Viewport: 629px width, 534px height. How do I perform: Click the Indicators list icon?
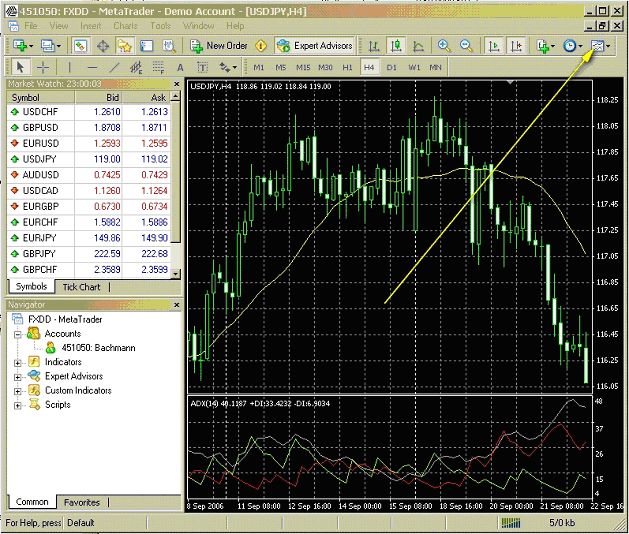click(x=543, y=46)
